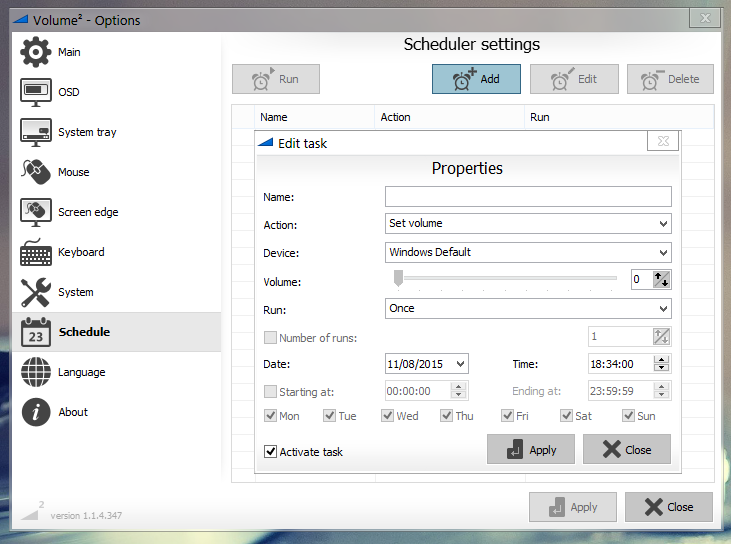Open the System wrench-and-screwdriver icon
Viewport: 731px width, 544px height.
tap(35, 292)
